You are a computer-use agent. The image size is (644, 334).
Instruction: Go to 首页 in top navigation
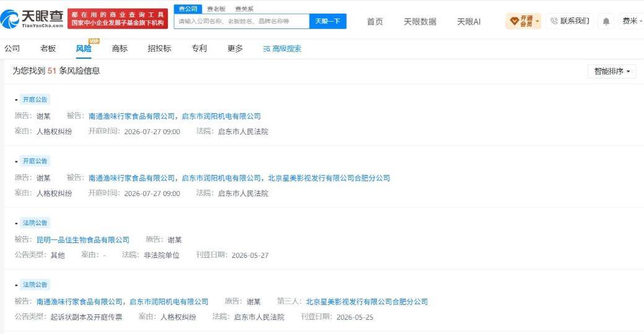coord(375,21)
